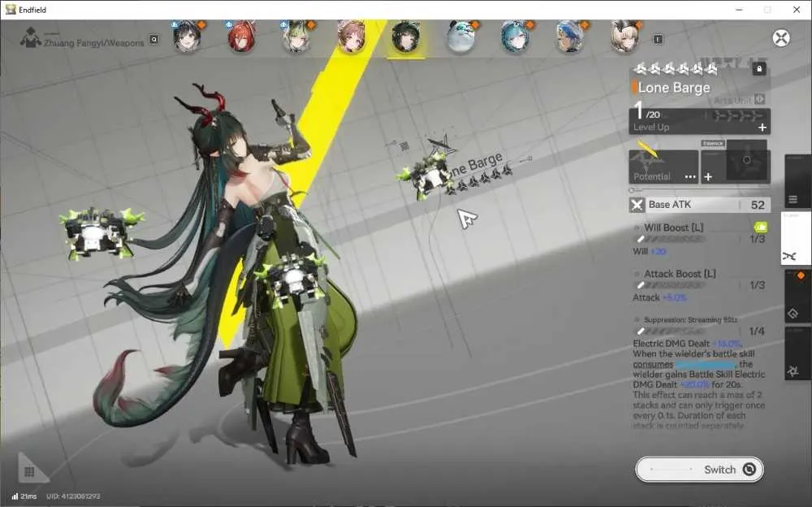This screenshot has width=812, height=507.
Task: Click the Will Boost [L] skill entry
Action: point(699,239)
